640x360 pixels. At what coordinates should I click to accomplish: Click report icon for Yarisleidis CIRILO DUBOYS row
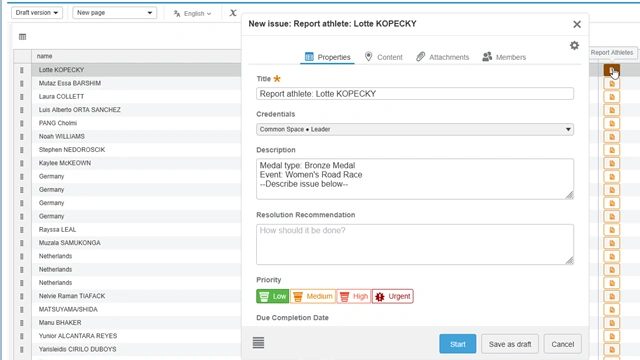(611, 349)
